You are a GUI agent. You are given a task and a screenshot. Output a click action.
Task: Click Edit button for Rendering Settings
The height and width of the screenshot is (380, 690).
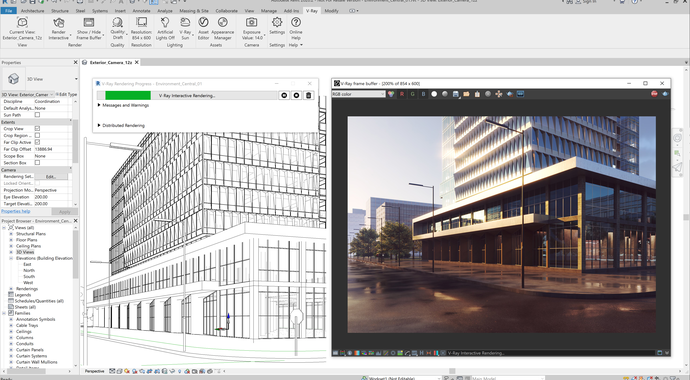tap(51, 176)
